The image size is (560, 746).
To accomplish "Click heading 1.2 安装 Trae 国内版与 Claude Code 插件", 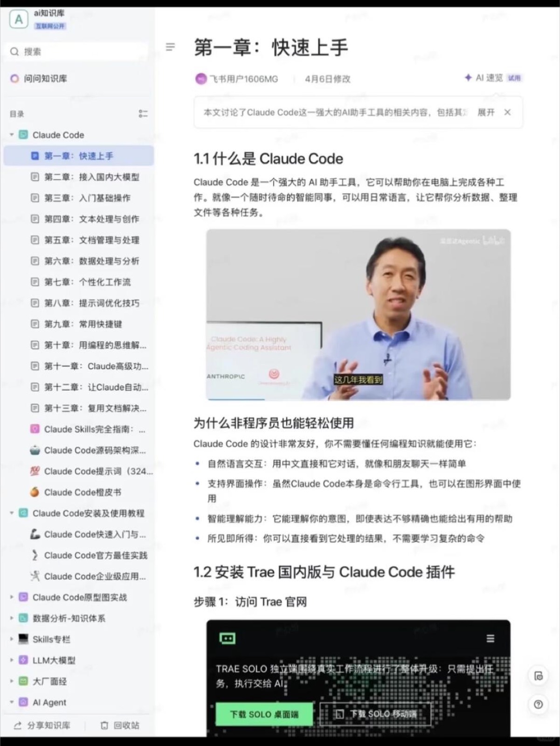I will click(324, 572).
